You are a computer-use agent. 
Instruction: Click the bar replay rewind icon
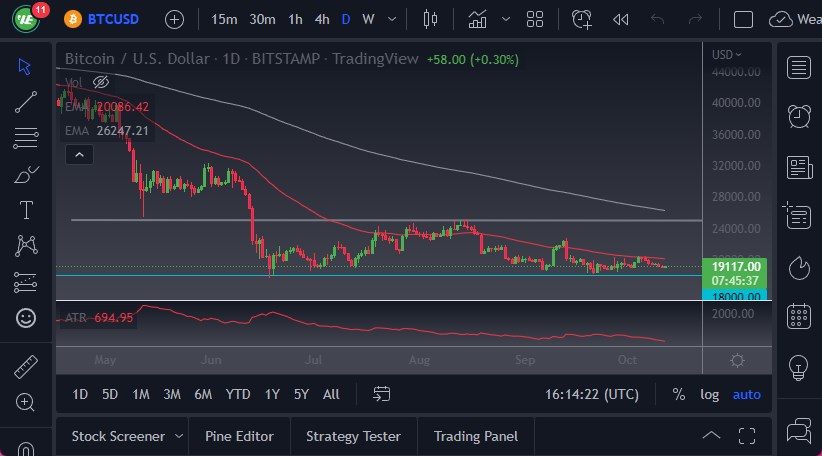[620, 19]
